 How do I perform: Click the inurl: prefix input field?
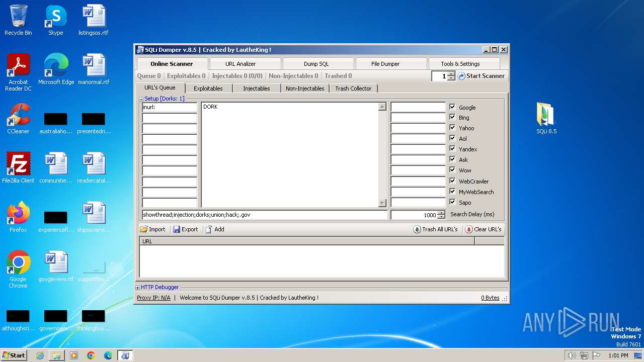point(170,107)
